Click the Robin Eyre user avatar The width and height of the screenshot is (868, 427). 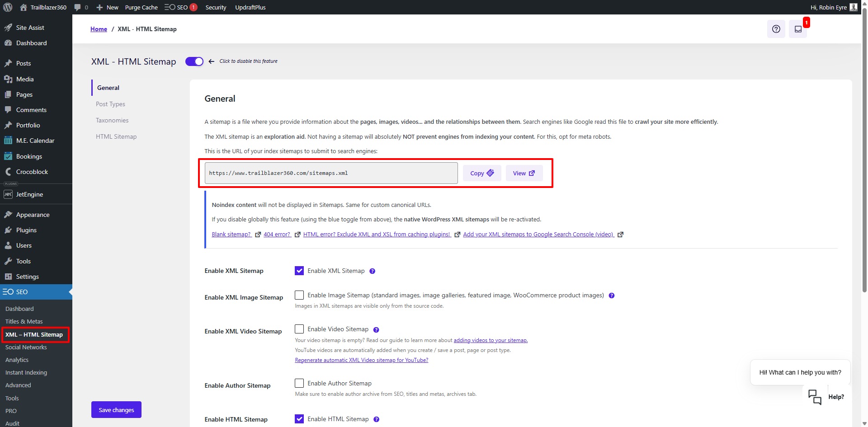pyautogui.click(x=854, y=7)
